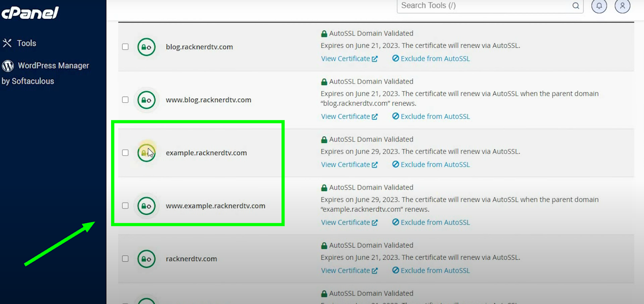Viewport: 644px width, 304px height.
Task: Tick the example.racknerdtv.com checkbox
Action: pyautogui.click(x=125, y=153)
